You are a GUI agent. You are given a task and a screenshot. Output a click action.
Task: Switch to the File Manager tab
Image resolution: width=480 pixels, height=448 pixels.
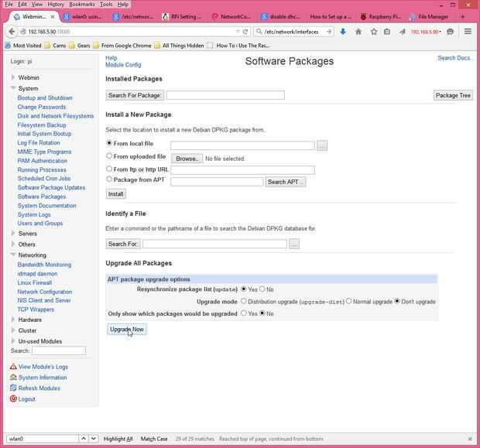coord(429,16)
